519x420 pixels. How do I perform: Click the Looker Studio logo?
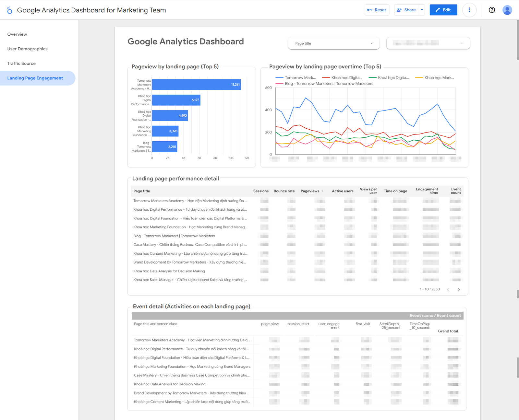9,10
